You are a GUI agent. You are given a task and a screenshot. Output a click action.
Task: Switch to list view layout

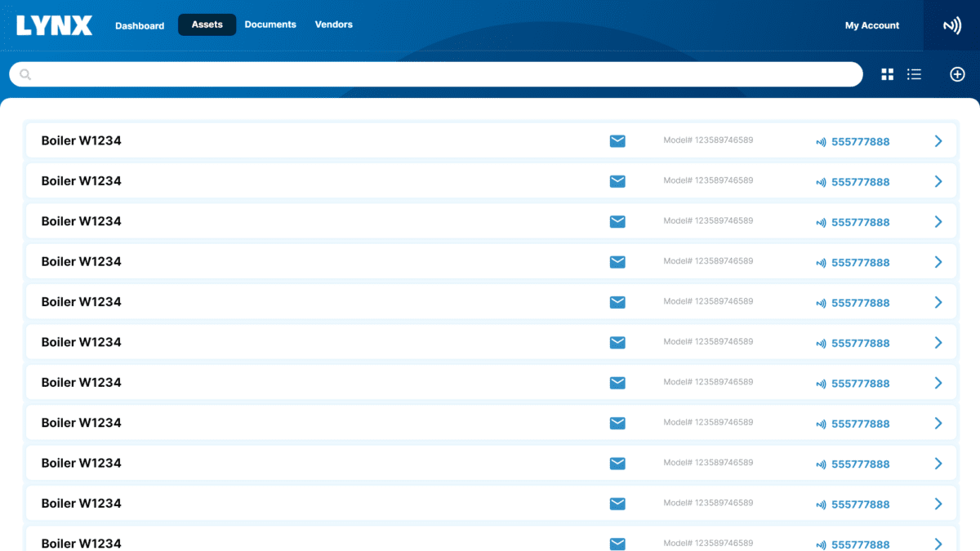914,74
